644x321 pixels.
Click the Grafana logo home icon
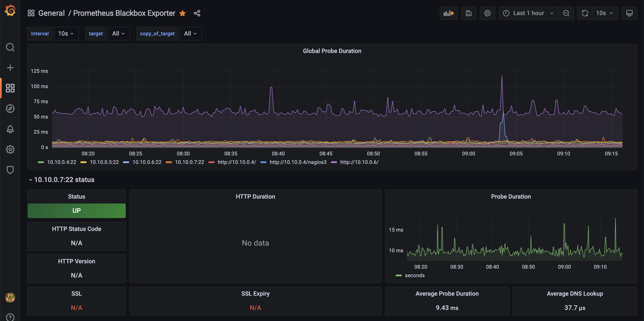(x=10, y=10)
